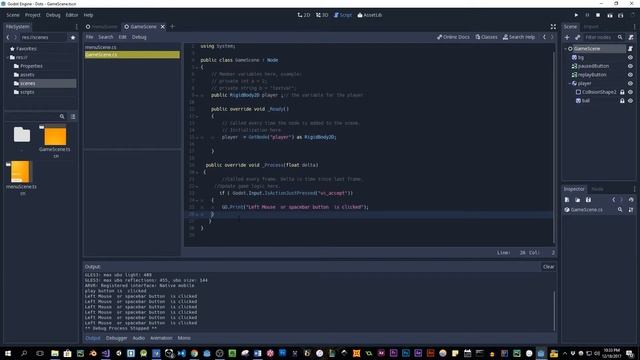Open the Debugger bottom panel
The image size is (640, 360).
116,338
